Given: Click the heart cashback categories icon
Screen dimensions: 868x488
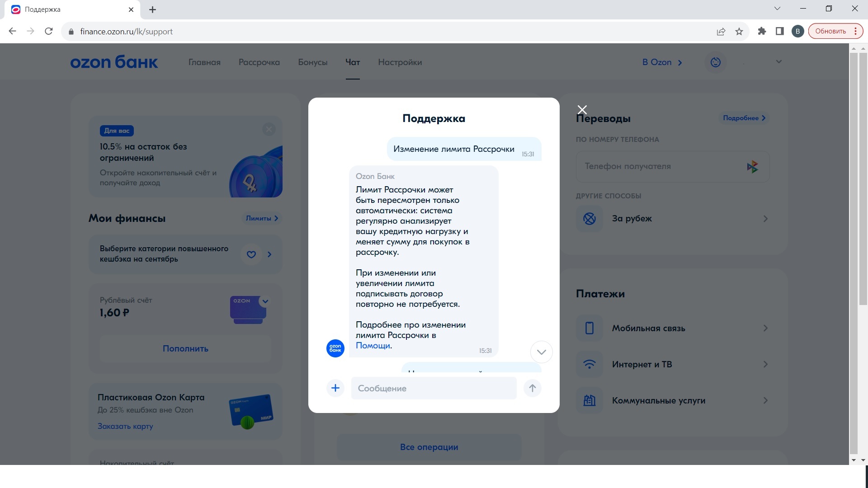Looking at the screenshot, I should (251, 254).
